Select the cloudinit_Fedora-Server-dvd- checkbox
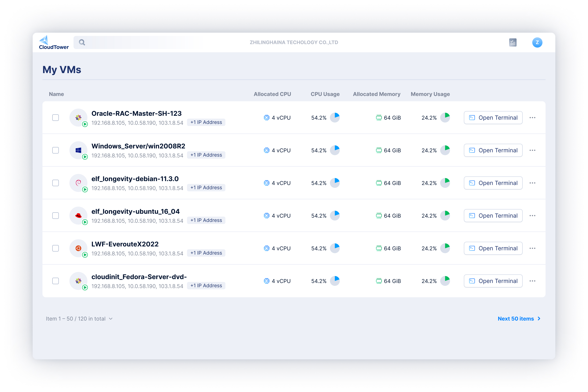Screen dimensions: 588x392 [x=56, y=281]
